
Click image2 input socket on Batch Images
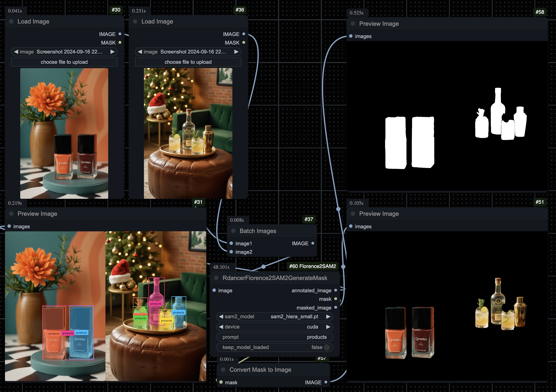pyautogui.click(x=231, y=252)
